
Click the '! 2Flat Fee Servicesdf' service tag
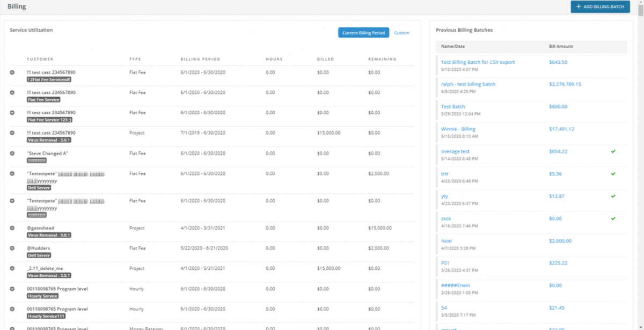49,79
